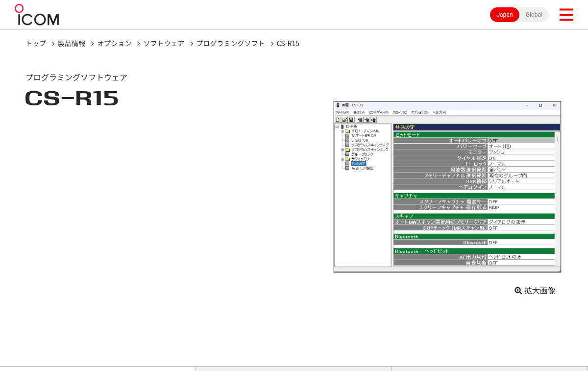Go to トップ breadcrumb link
Image resolution: width=588 pixels, height=371 pixels.
click(x=36, y=43)
